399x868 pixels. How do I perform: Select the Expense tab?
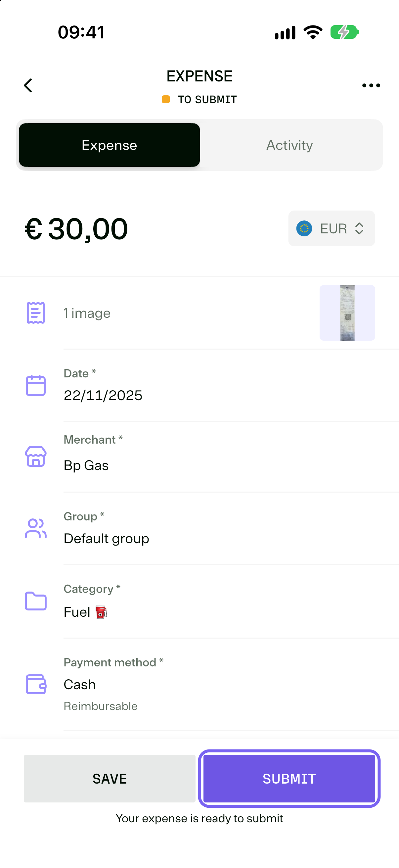110,145
